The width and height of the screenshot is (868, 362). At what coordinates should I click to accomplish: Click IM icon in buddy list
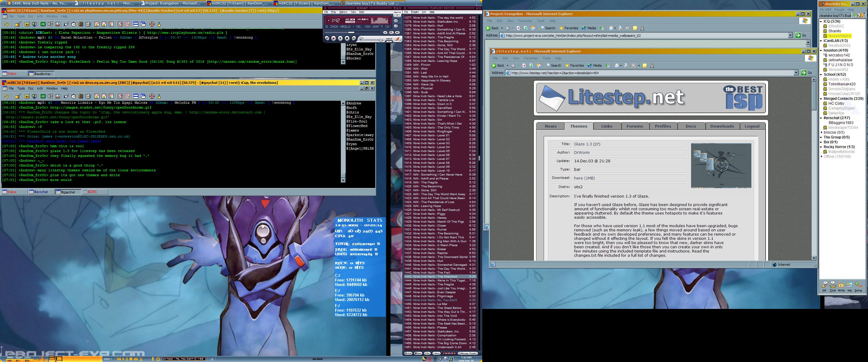click(825, 286)
